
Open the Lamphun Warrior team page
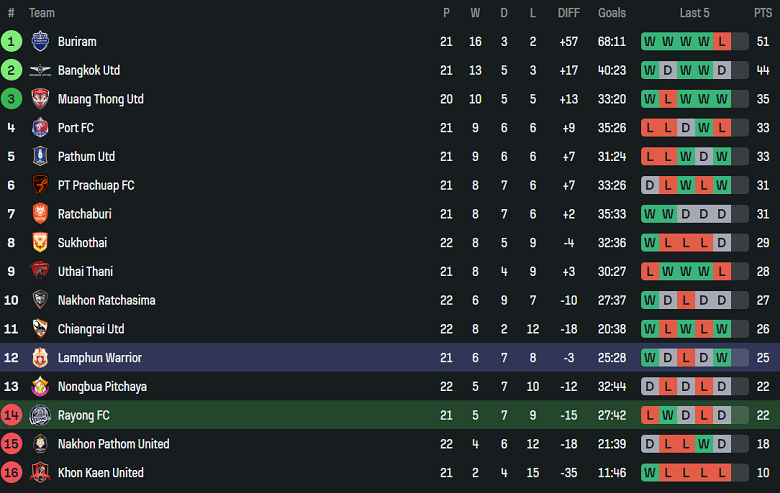pos(99,358)
